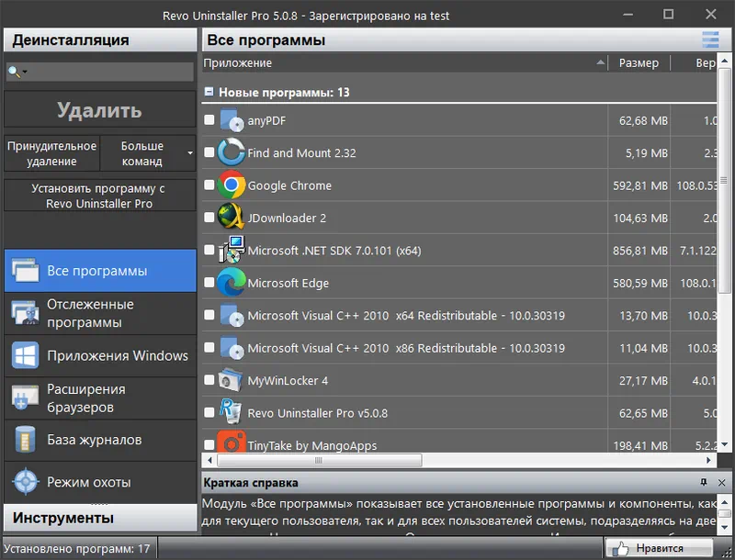Click the Microsoft .NET SDK installer icon

coord(232,250)
